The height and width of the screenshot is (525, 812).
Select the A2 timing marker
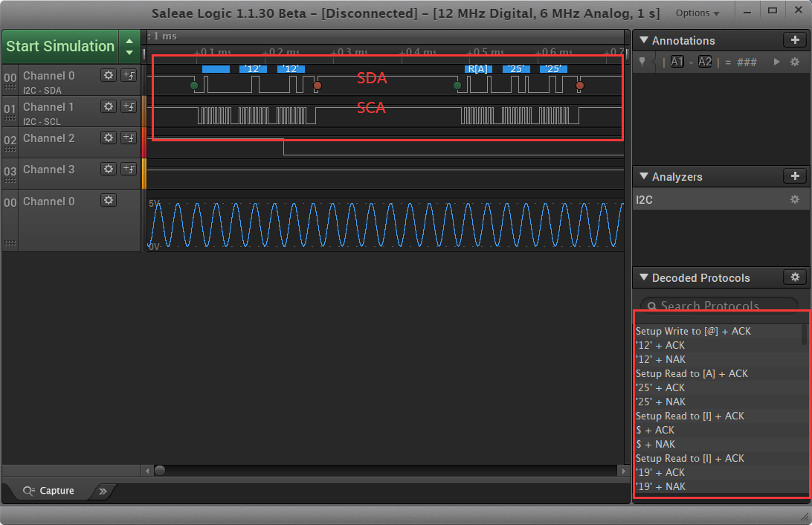[705, 62]
